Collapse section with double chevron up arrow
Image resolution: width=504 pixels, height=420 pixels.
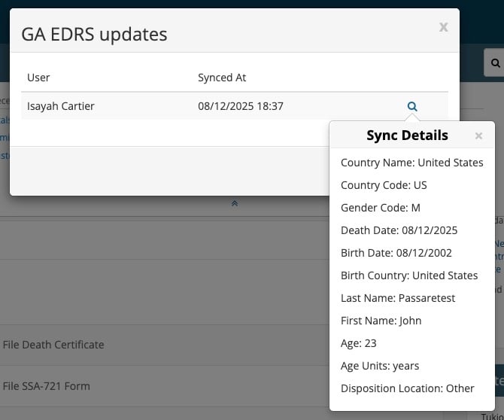pos(235,203)
